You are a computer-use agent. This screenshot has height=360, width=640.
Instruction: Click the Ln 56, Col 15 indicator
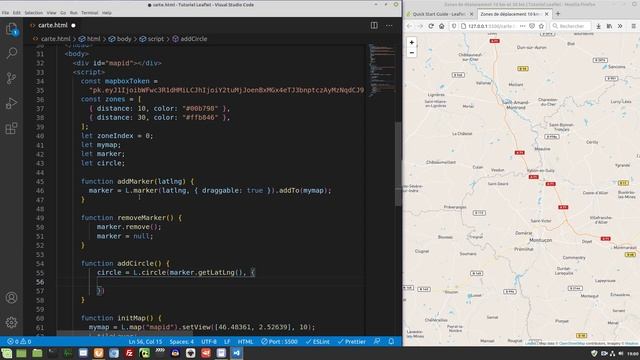[x=145, y=342]
